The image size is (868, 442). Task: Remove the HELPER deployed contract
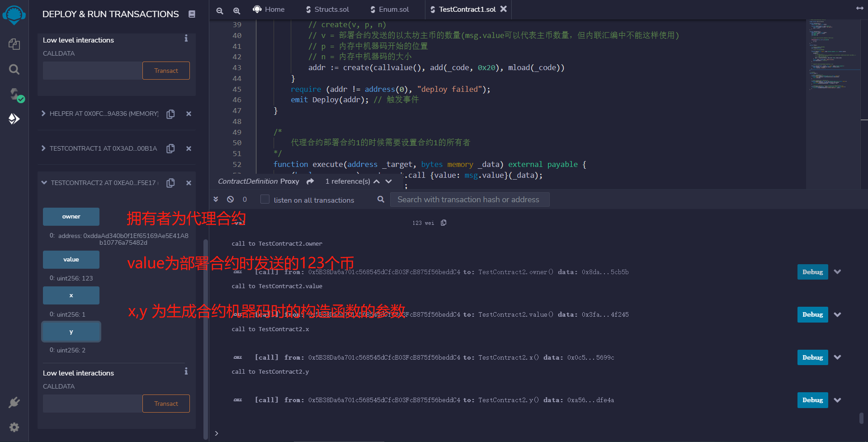189,114
